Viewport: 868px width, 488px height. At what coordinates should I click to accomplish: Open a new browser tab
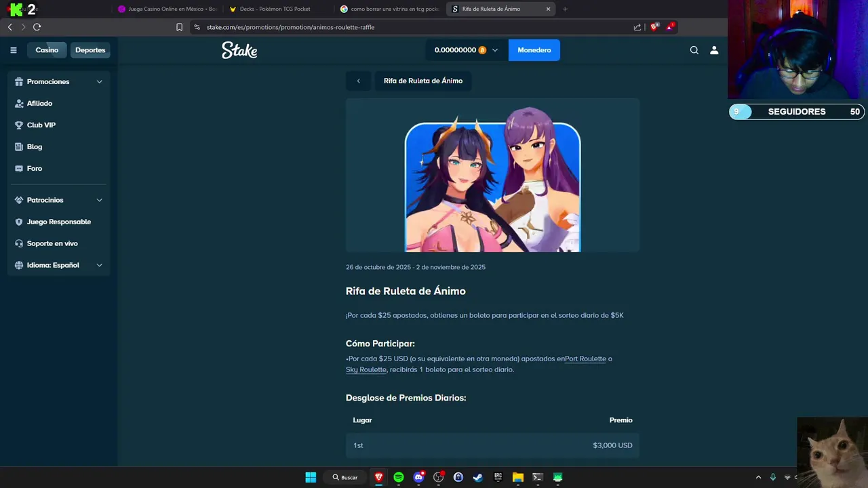(565, 9)
